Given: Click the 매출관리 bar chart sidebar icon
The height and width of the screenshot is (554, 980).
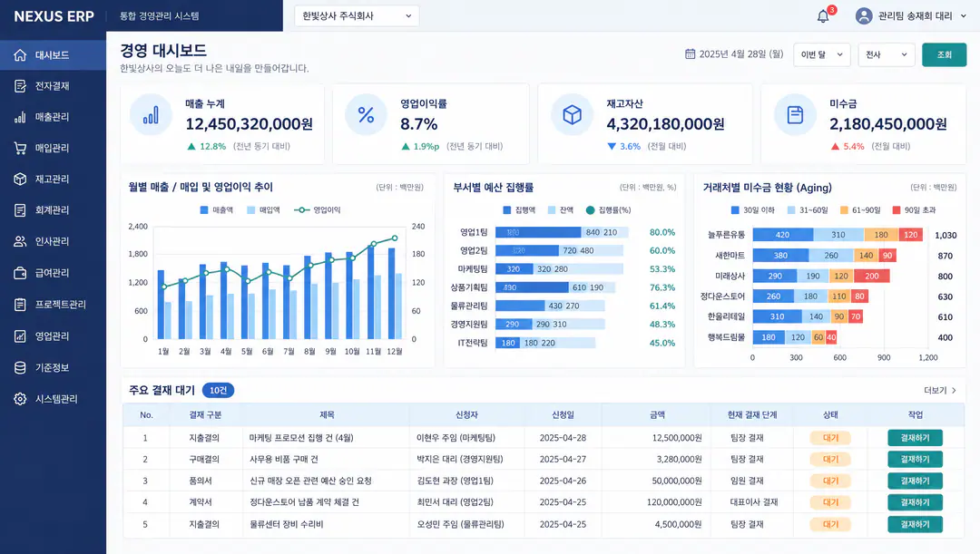Looking at the screenshot, I should [x=20, y=117].
